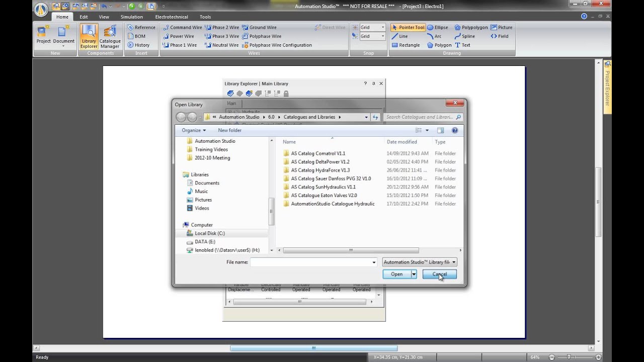Switch to the Home ribbon tab
The height and width of the screenshot is (362, 644).
(x=62, y=17)
